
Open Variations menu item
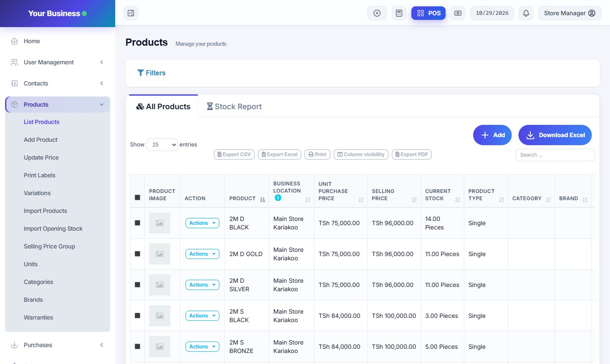[x=37, y=193]
